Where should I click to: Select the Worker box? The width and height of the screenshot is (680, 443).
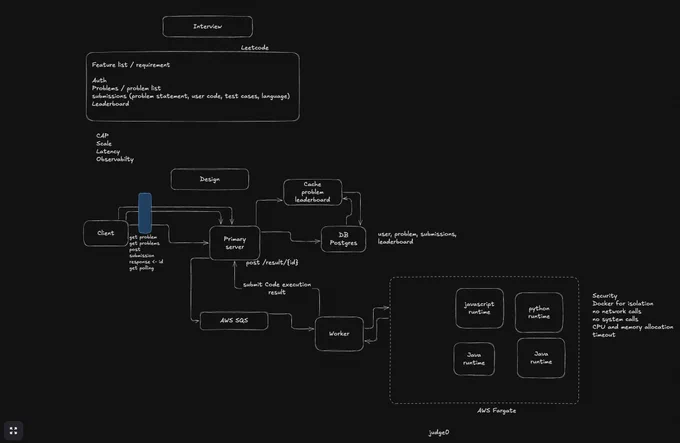pyautogui.click(x=339, y=334)
